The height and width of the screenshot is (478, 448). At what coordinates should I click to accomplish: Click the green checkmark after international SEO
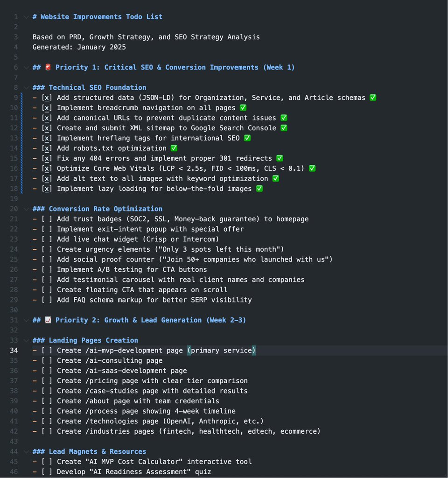point(247,138)
